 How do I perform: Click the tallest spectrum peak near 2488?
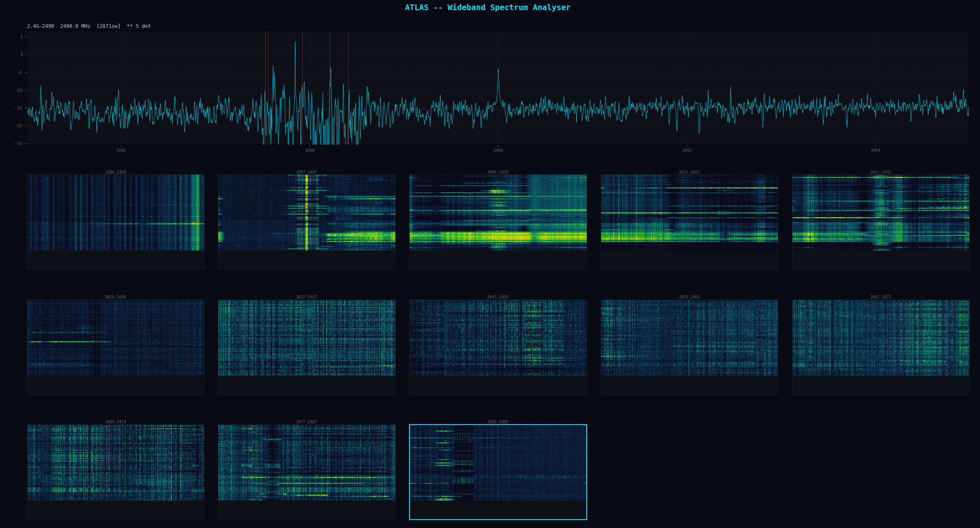[x=295, y=42]
